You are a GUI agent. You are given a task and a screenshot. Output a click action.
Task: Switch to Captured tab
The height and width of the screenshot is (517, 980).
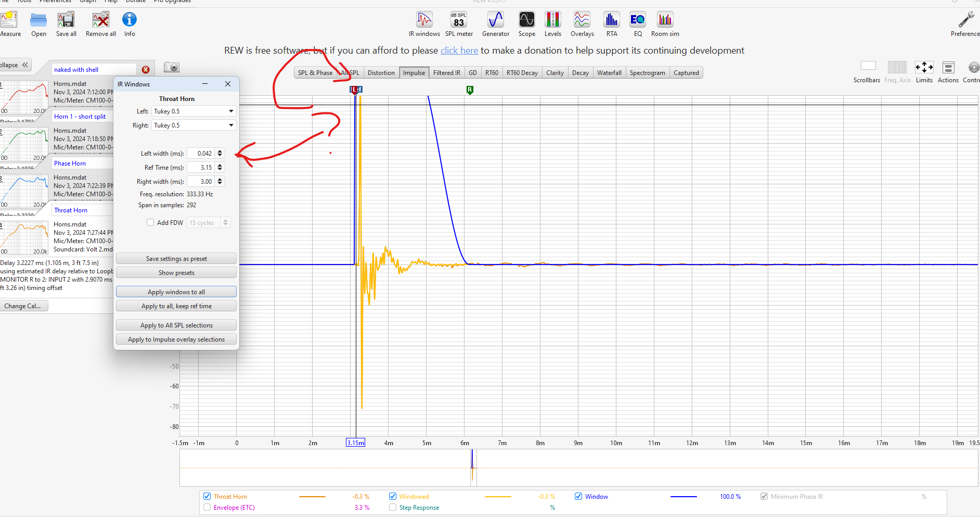[x=687, y=73]
